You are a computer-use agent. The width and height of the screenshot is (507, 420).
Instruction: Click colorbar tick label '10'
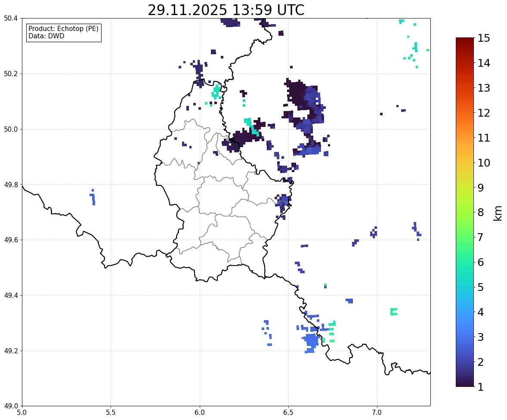pyautogui.click(x=484, y=163)
